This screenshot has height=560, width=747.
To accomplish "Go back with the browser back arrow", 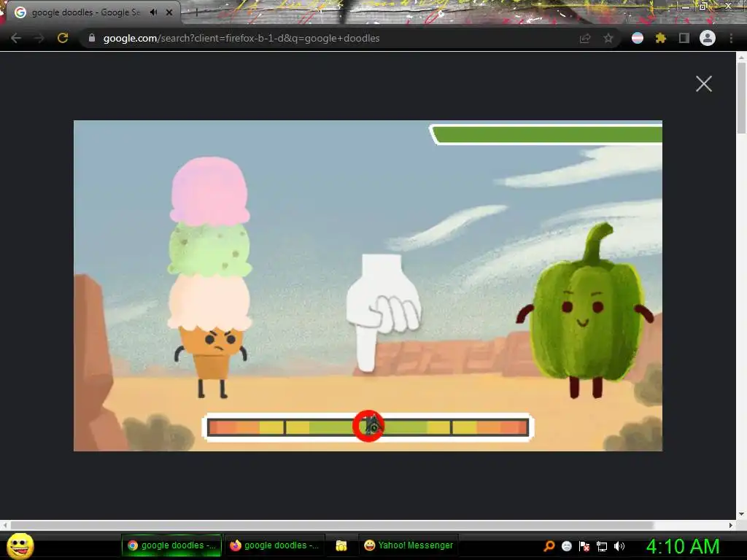I will 16,38.
